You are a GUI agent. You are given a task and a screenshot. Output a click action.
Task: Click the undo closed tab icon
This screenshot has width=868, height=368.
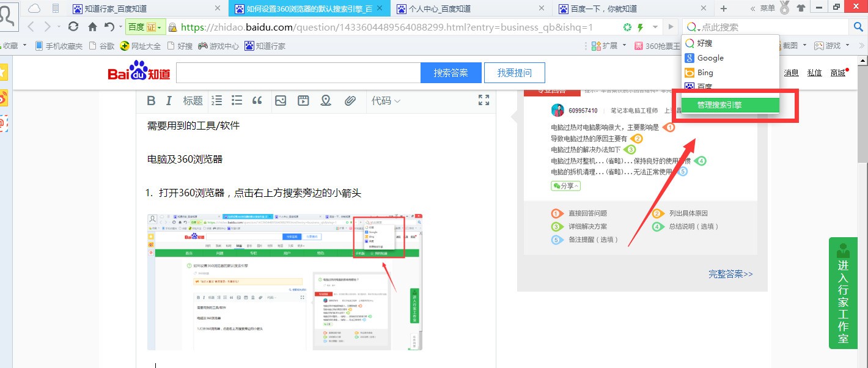pos(109,27)
